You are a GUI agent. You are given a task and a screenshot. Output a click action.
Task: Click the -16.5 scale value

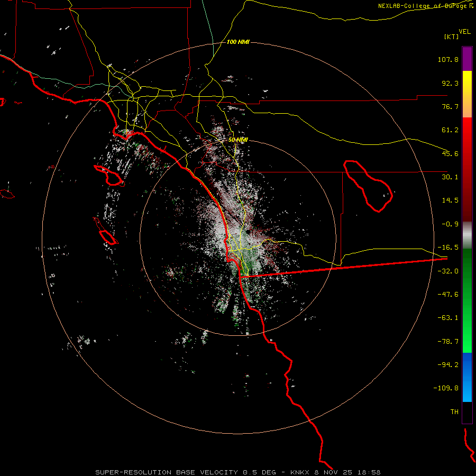pos(448,248)
